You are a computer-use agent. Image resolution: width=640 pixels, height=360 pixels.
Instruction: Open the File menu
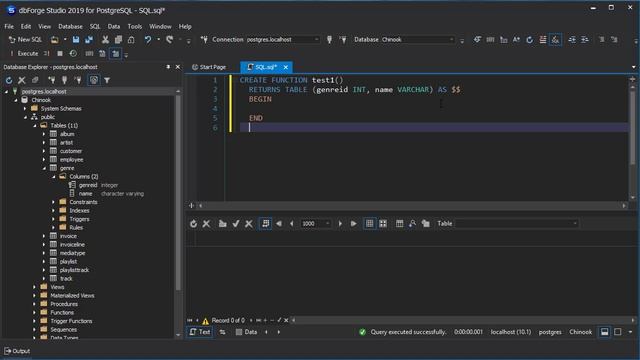click(x=9, y=26)
